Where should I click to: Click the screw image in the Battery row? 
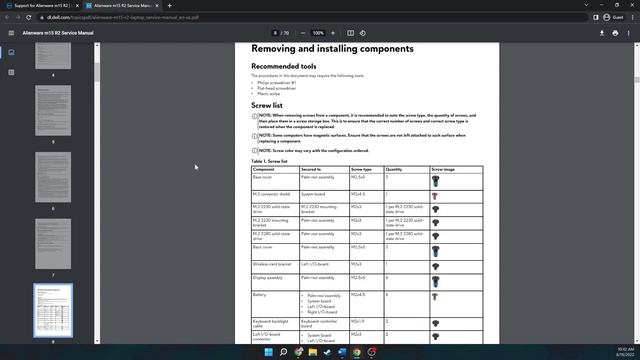click(435, 297)
